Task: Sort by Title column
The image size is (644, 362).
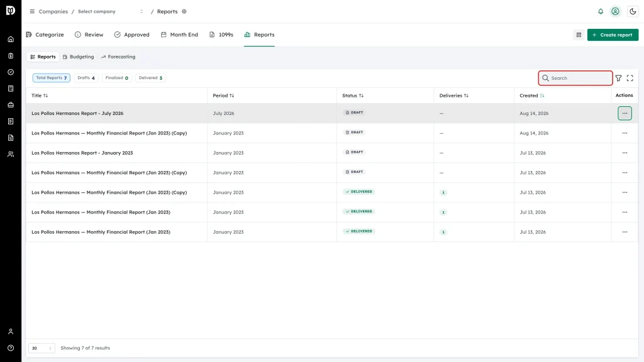Action: coord(40,96)
